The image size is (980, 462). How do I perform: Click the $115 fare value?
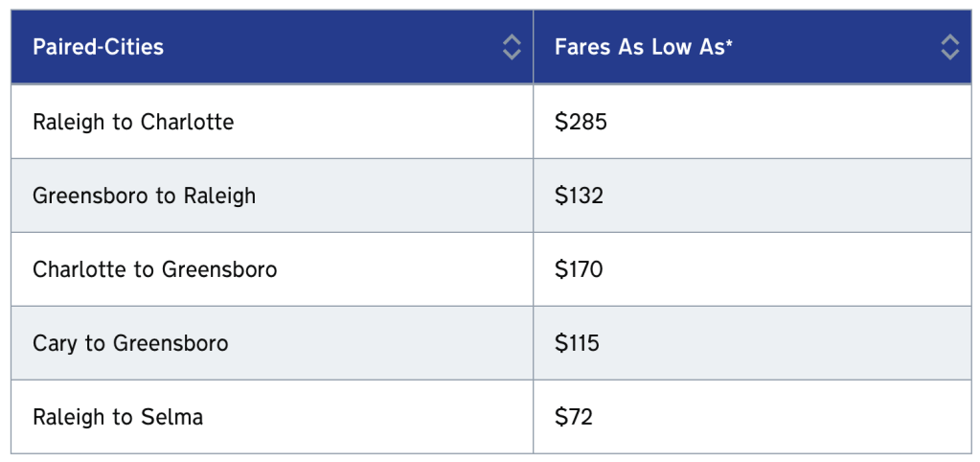coord(577,343)
